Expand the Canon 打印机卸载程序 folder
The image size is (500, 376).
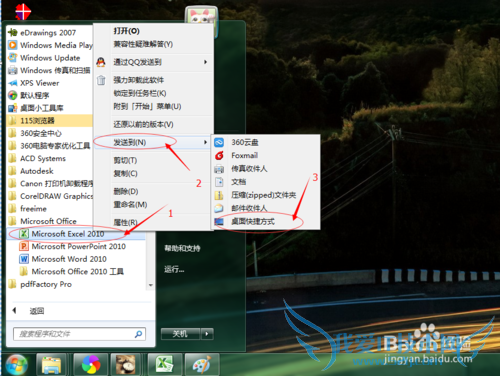click(x=50, y=184)
